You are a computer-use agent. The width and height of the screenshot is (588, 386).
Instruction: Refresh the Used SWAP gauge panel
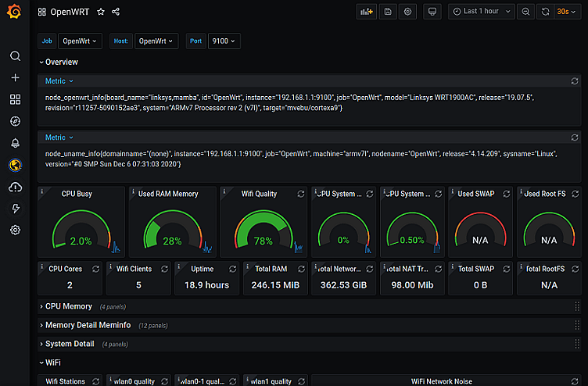(507, 194)
